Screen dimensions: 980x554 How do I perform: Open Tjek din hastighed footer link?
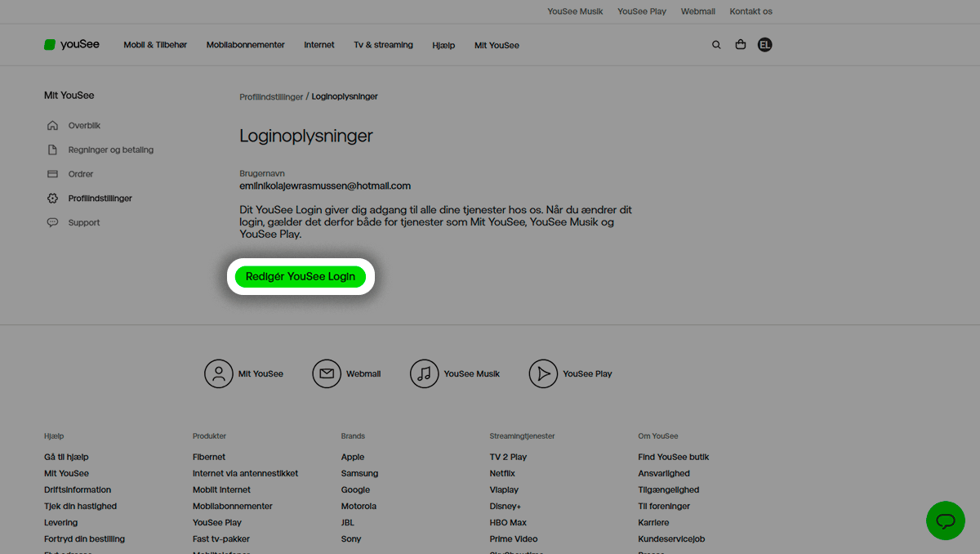80,506
